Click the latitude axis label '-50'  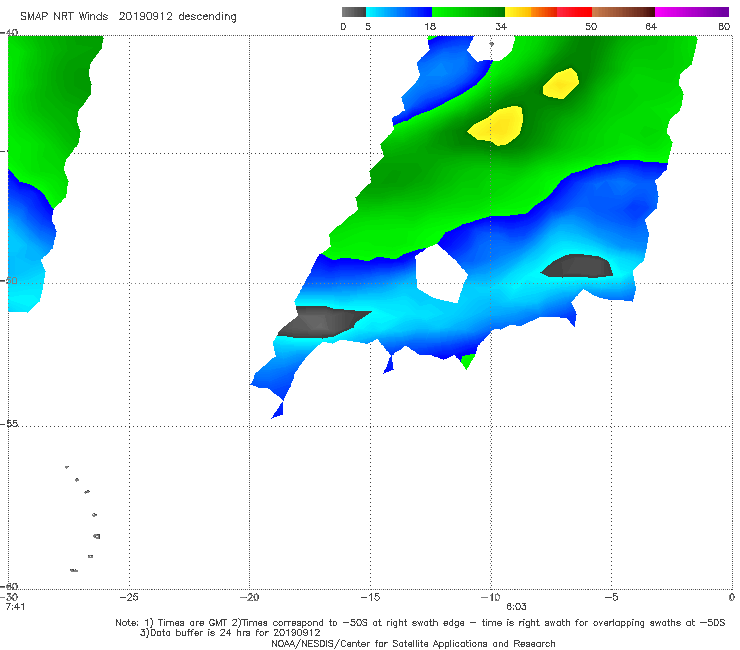tap(9, 280)
